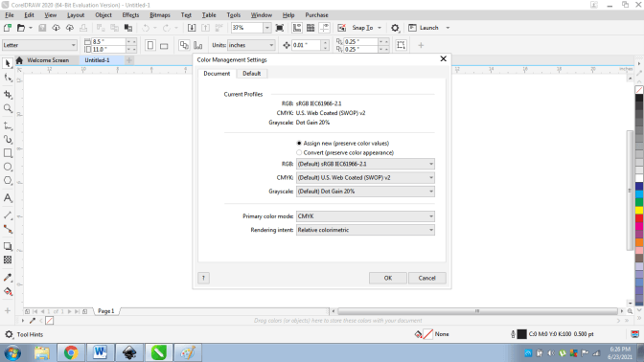Switch to Welcome Screen tab
644x362 pixels.
pos(48,60)
